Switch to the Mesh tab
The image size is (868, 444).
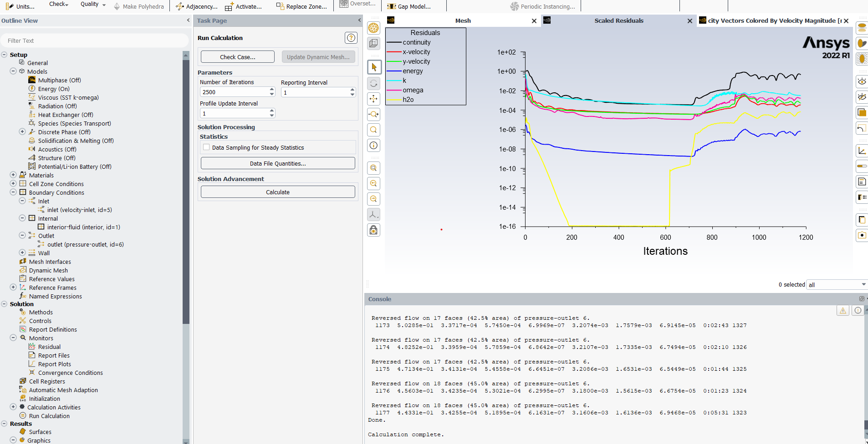(463, 21)
